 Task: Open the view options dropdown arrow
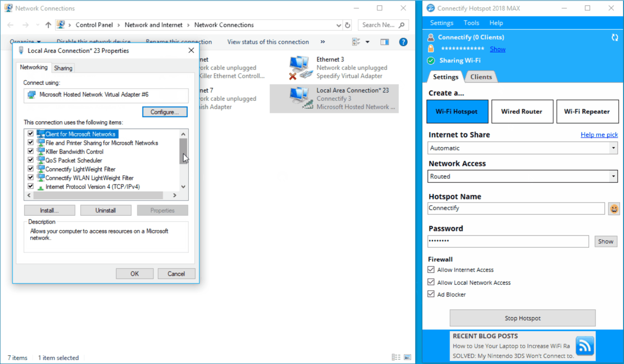click(x=367, y=42)
